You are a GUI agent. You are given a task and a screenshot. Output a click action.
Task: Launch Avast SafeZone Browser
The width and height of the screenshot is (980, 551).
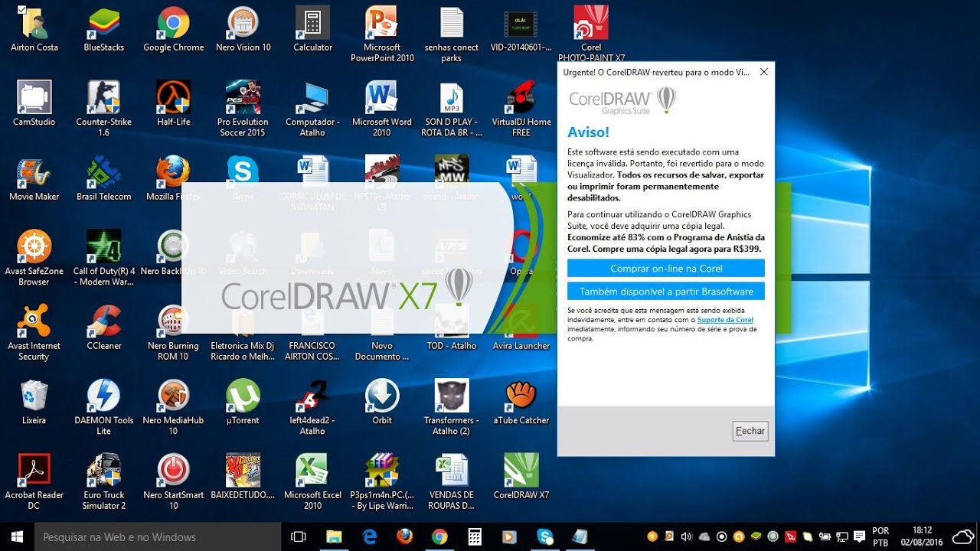(34, 258)
